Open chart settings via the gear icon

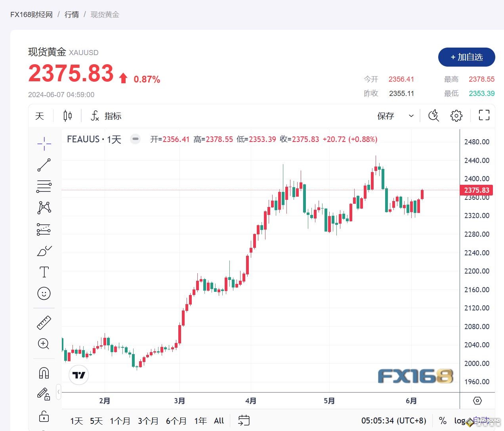click(456, 115)
